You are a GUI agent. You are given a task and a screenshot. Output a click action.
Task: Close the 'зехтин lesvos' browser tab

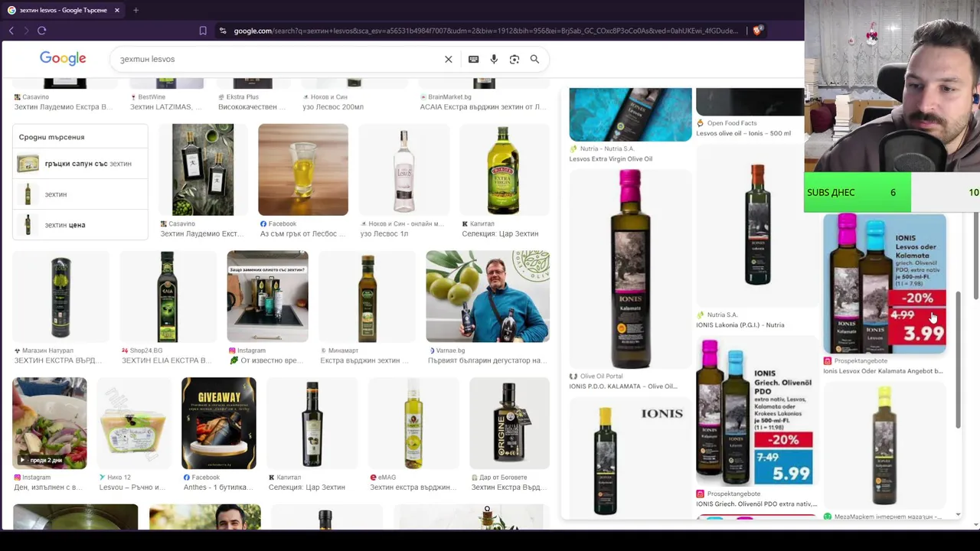click(x=117, y=10)
